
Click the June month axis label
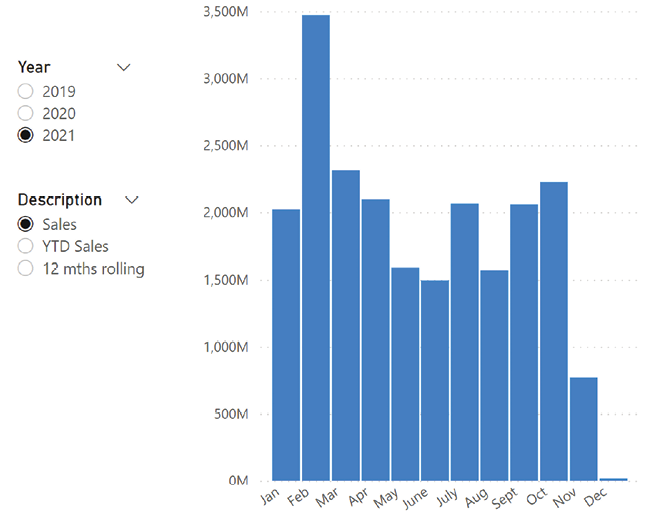pyautogui.click(x=415, y=498)
